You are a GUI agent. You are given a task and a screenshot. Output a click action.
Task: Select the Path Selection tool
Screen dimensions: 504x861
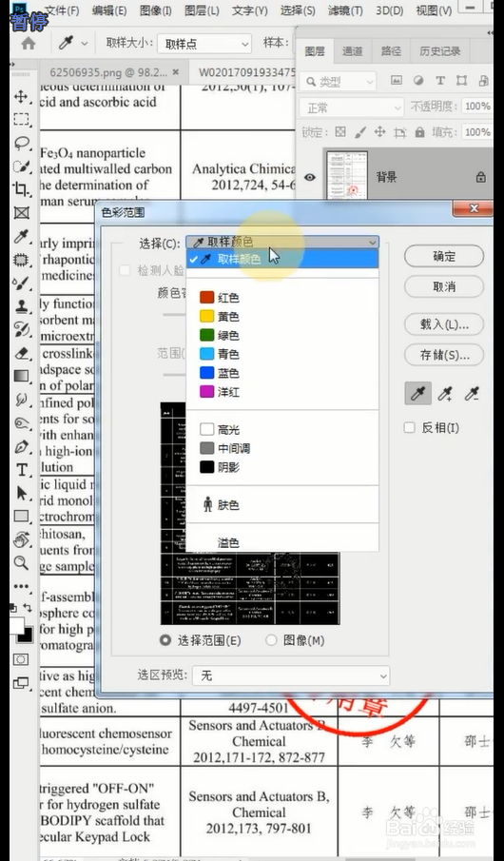coord(21,493)
